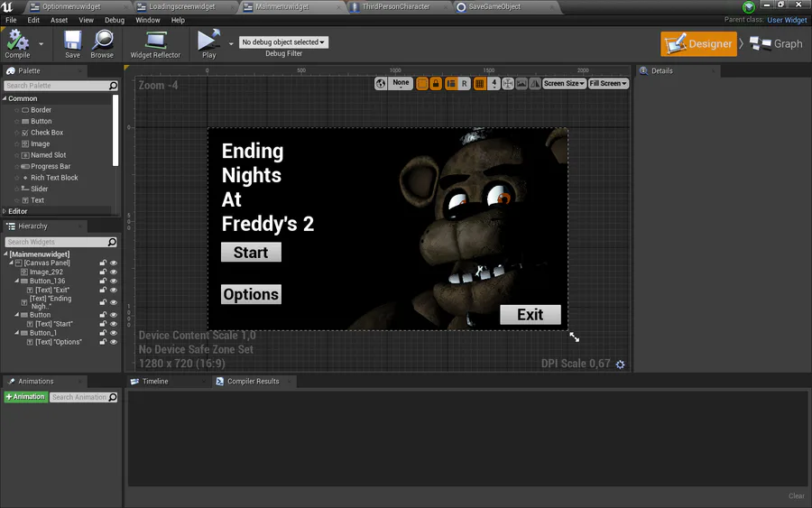Toggle widget outlines display in designer

422,83
